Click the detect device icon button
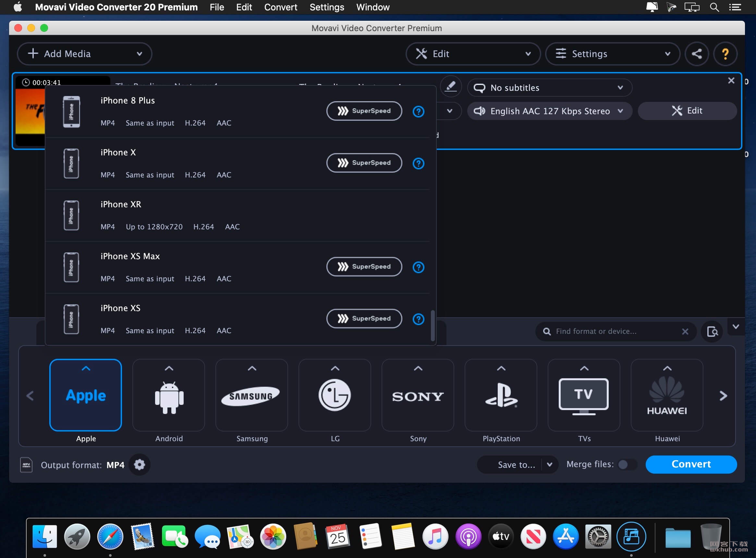 coord(712,332)
